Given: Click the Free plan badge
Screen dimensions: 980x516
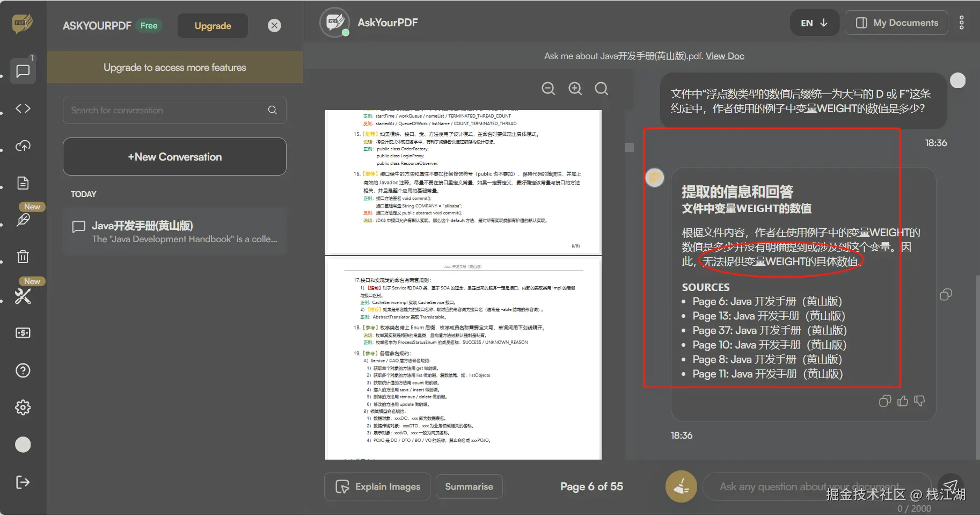Looking at the screenshot, I should 149,26.
